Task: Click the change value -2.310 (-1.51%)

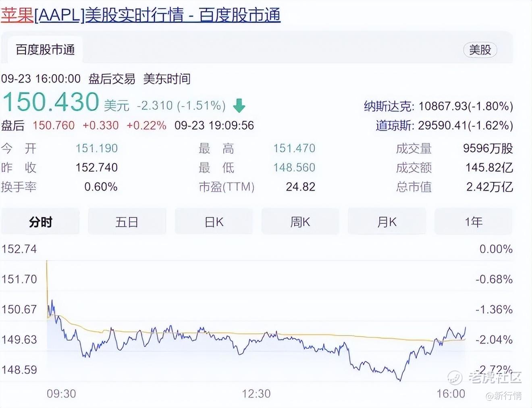Action: 181,106
